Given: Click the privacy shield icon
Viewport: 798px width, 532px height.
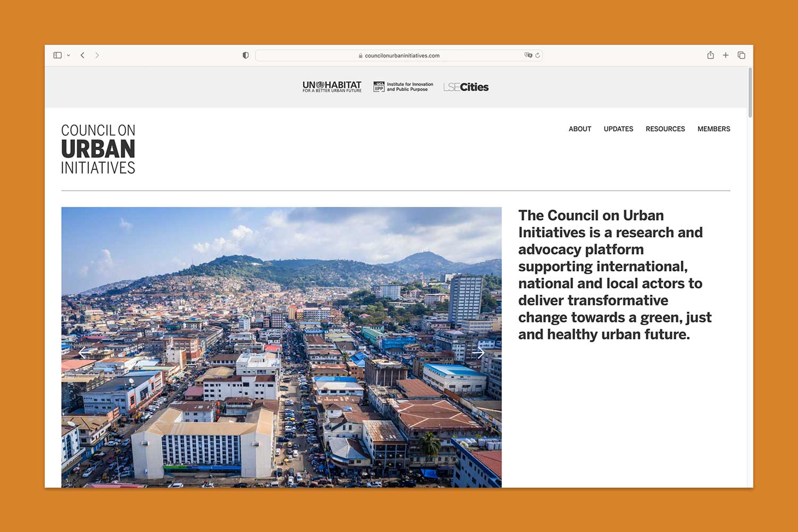Looking at the screenshot, I should tap(245, 55).
